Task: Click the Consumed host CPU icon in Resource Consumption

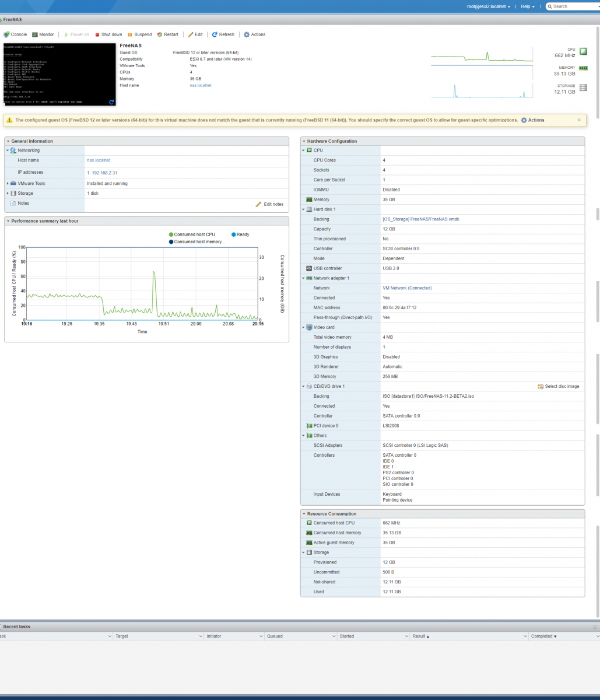Action: [309, 523]
